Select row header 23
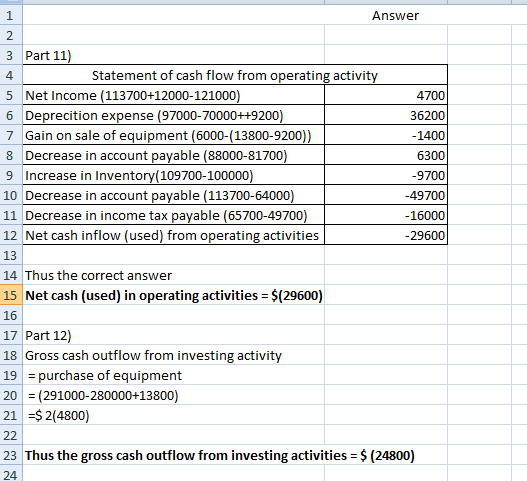The width and height of the screenshot is (527, 481). 11,455
